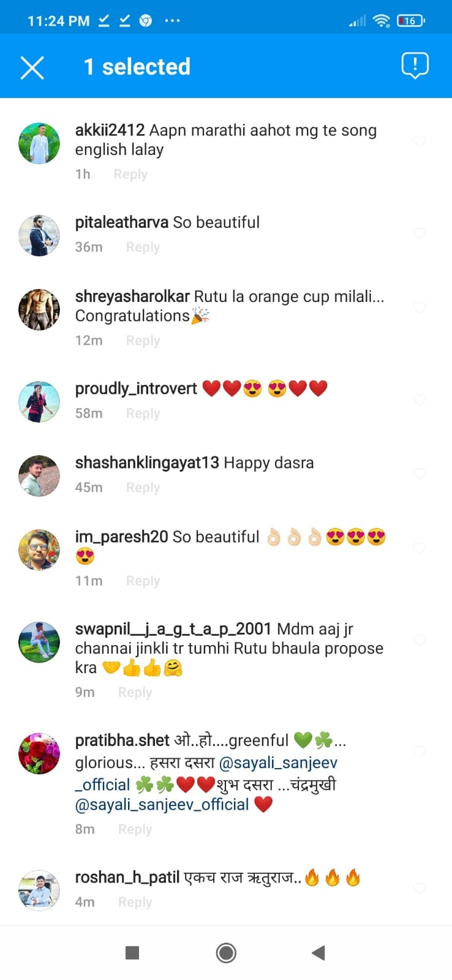Image resolution: width=452 pixels, height=980 pixels.
Task: Tap Android home circle button
Action: [226, 952]
